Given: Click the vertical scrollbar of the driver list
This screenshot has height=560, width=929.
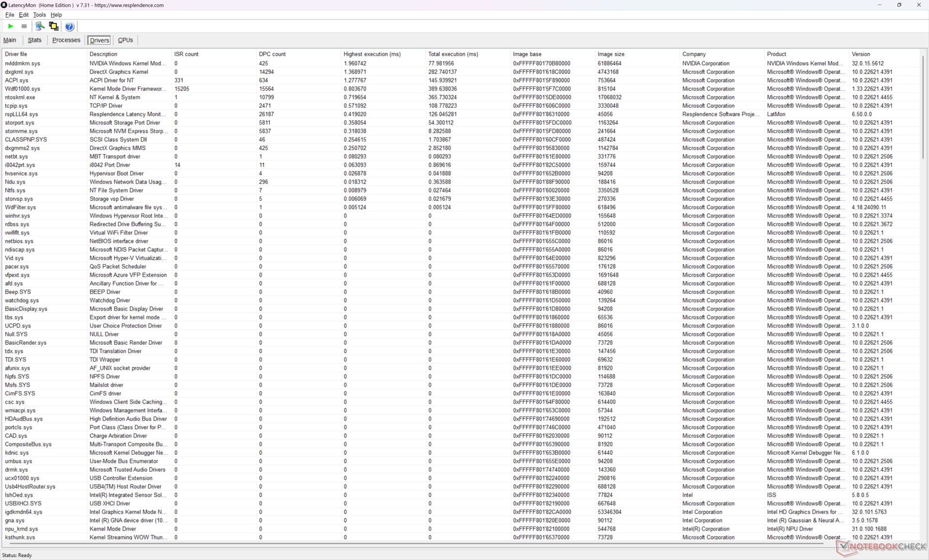Looking at the screenshot, I should pos(923,106).
